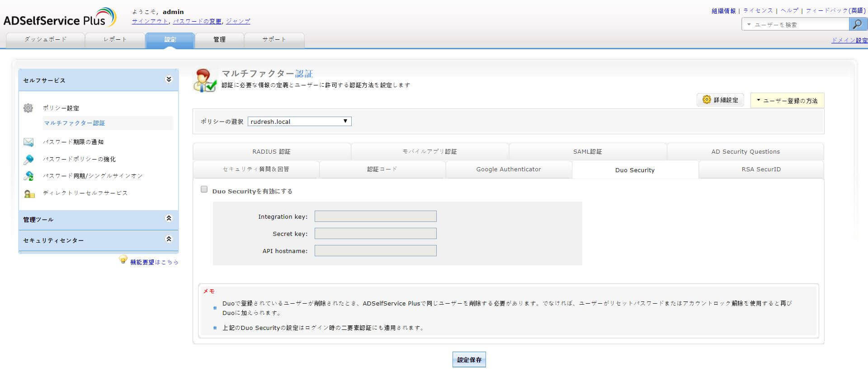This screenshot has width=868, height=376.
Task: Select パスワード期限の通知 in sidebar
Action: point(73,142)
